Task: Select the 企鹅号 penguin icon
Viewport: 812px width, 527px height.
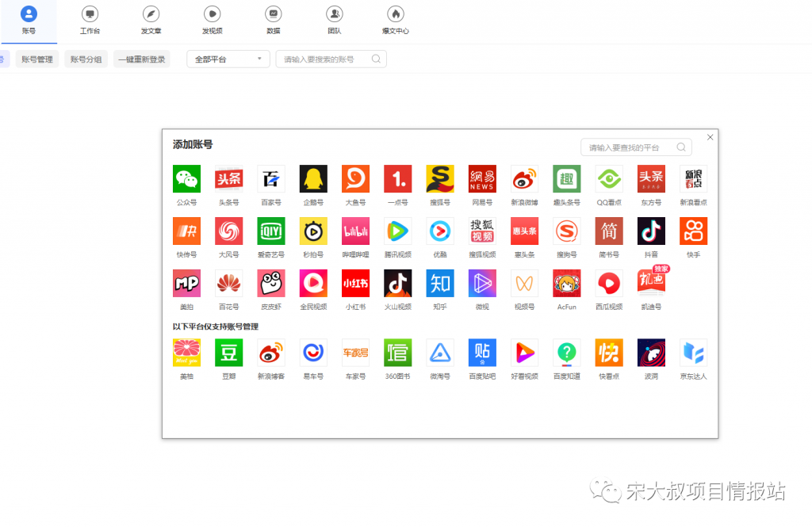Action: [313, 179]
